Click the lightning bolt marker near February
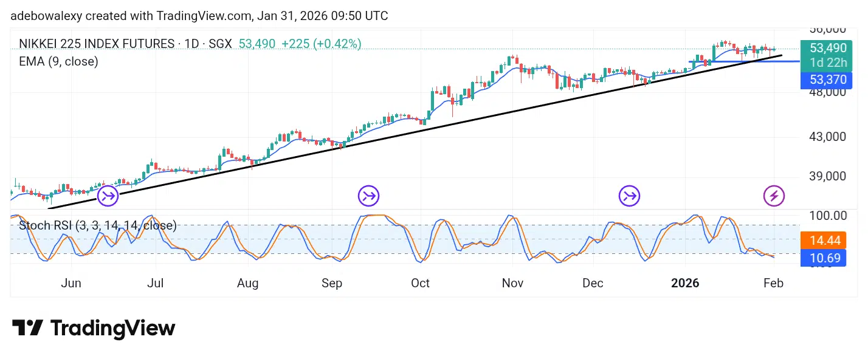868x359 pixels. [774, 196]
